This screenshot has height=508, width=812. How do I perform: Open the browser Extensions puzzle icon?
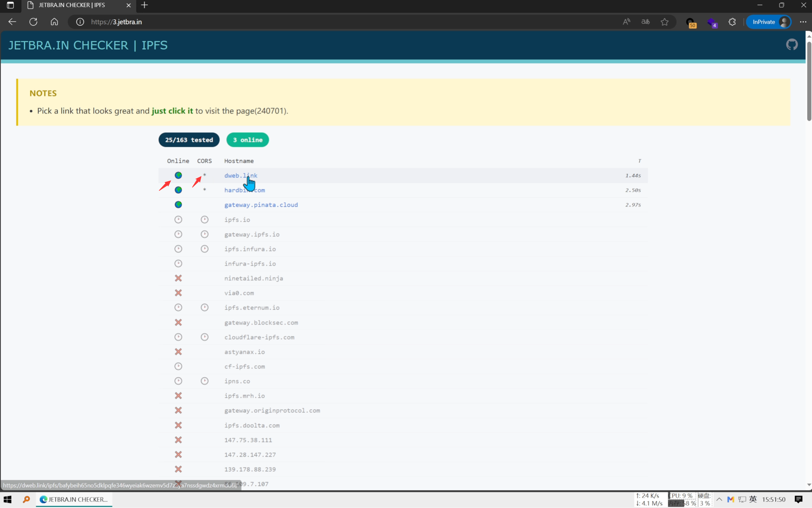point(732,22)
